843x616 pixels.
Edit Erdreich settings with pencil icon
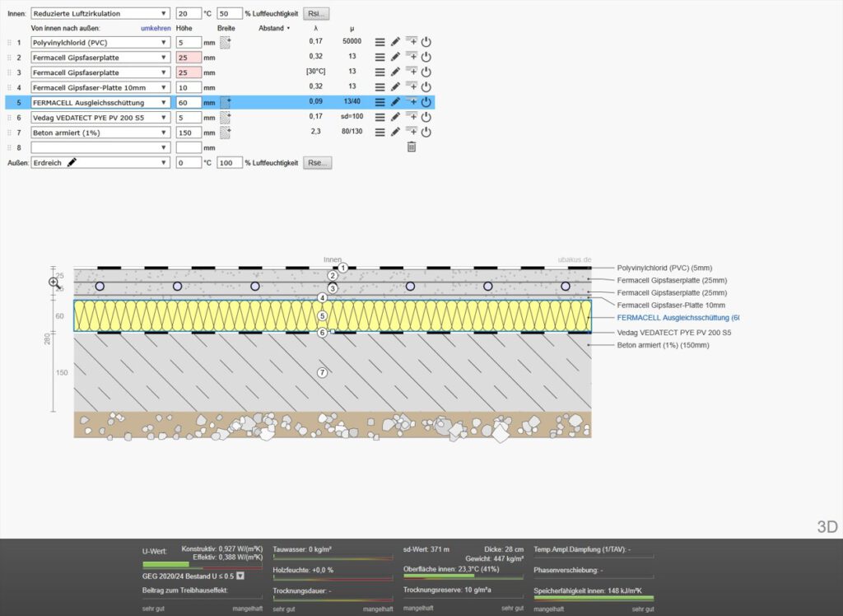72,162
